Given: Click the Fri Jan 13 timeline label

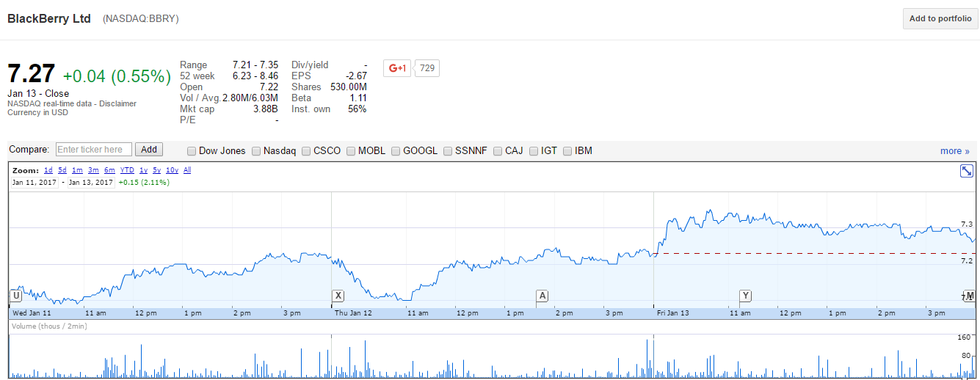Looking at the screenshot, I should click(673, 313).
